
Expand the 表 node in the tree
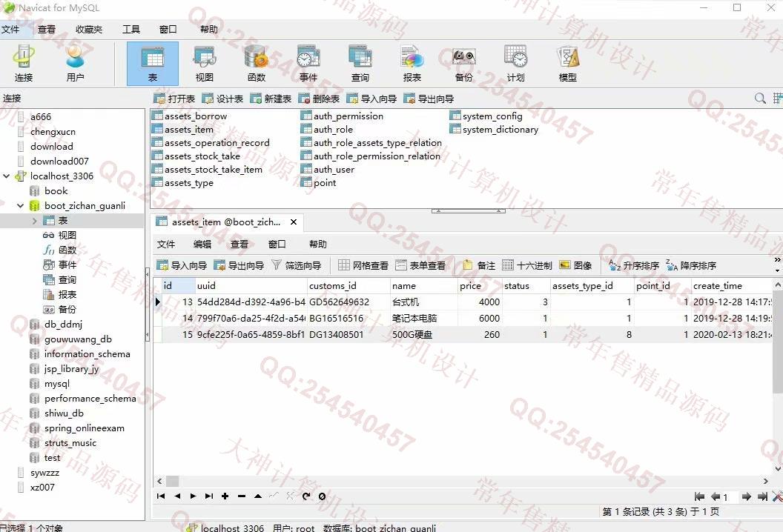[x=34, y=221]
